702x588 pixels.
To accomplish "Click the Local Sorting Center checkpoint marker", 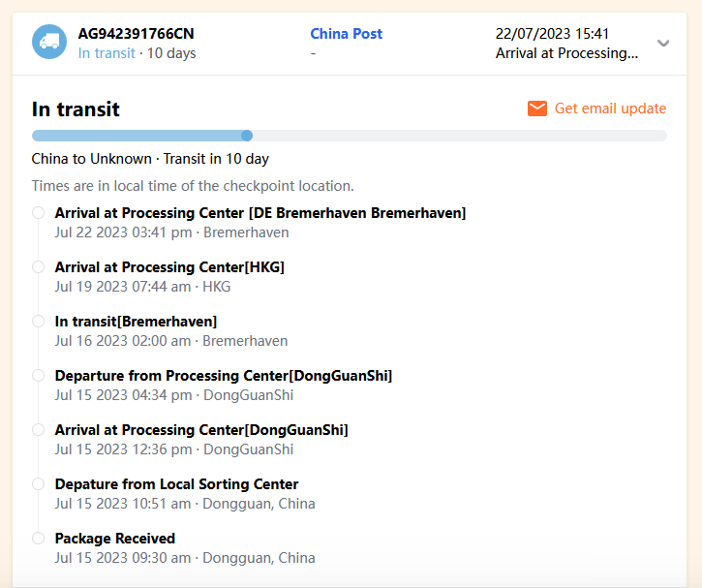I will 38,484.
